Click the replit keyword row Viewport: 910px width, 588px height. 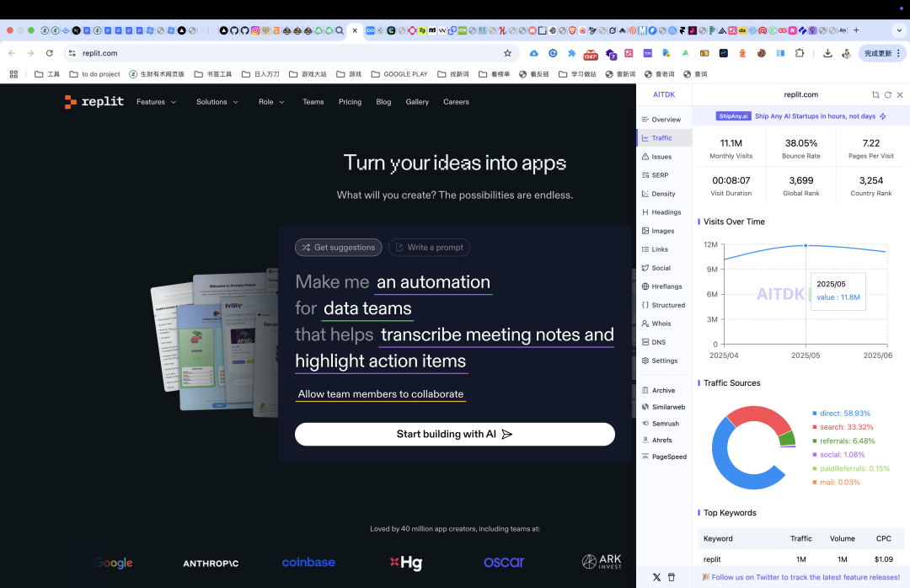(x=801, y=559)
